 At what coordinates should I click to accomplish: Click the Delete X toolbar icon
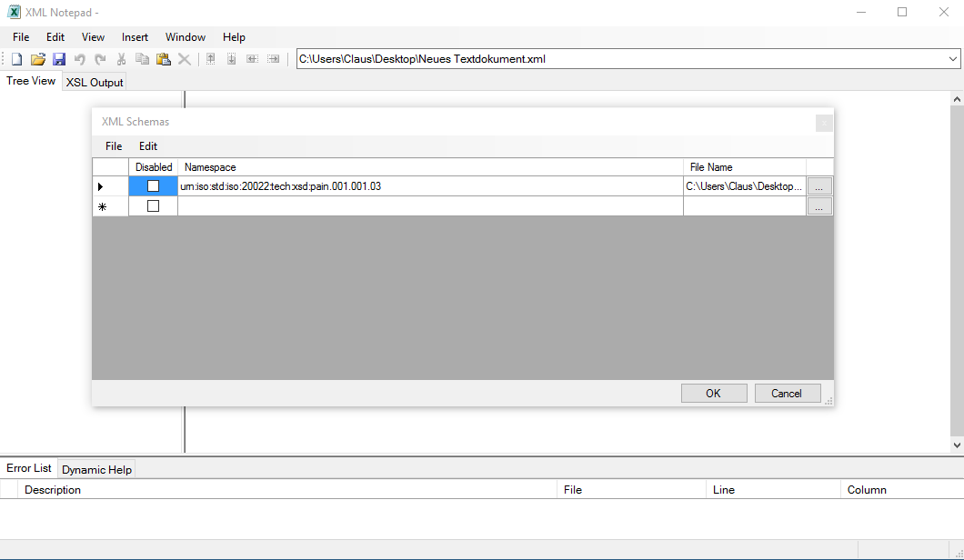[184, 59]
